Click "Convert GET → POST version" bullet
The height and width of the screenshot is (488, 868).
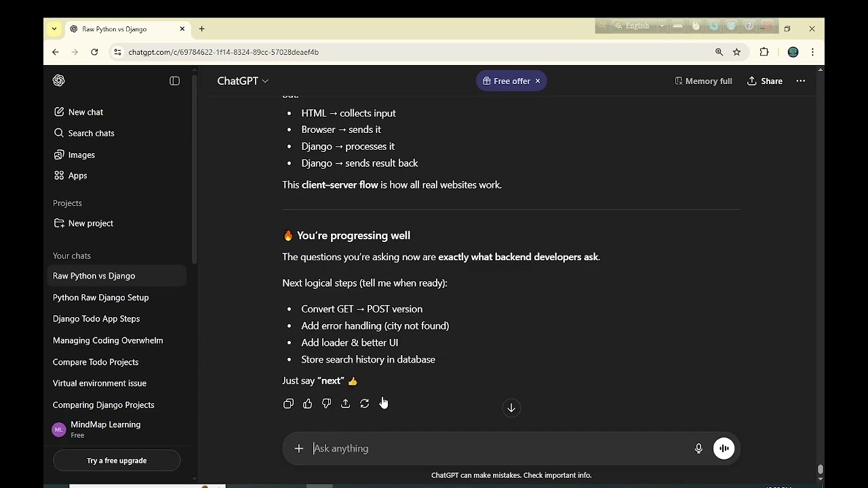tap(361, 309)
